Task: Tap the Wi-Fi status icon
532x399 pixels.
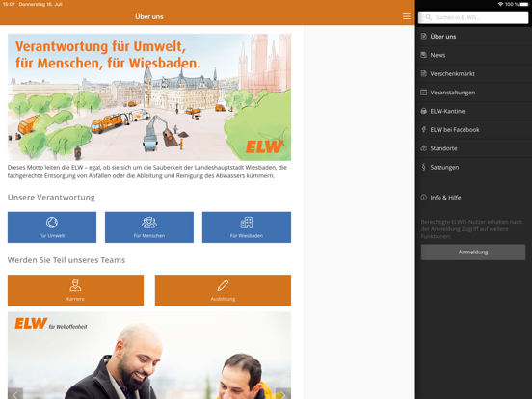Action: coord(500,4)
